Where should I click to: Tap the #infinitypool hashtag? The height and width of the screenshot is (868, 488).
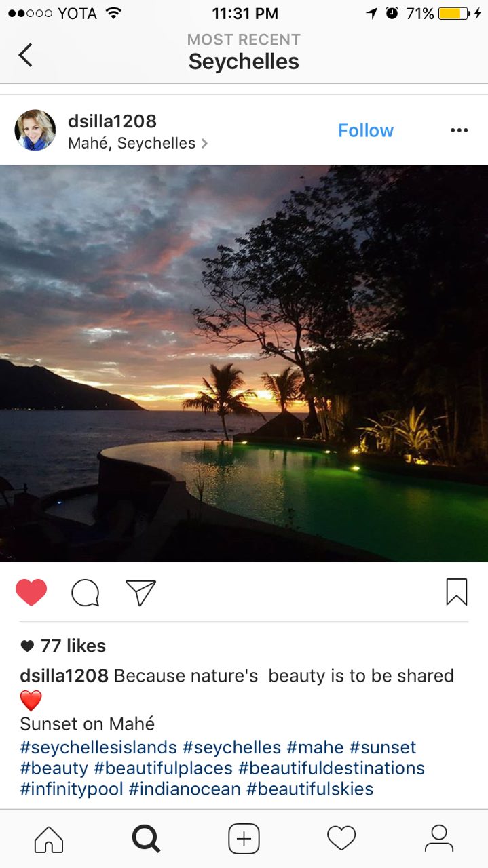point(71,789)
